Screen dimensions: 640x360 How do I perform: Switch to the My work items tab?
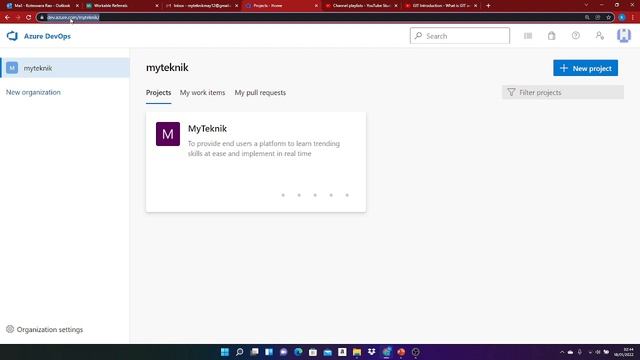click(x=202, y=93)
